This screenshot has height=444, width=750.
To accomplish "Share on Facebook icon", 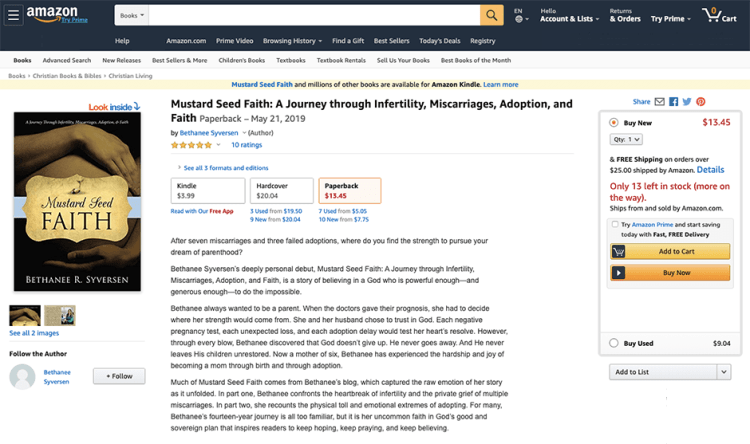I will (x=674, y=102).
